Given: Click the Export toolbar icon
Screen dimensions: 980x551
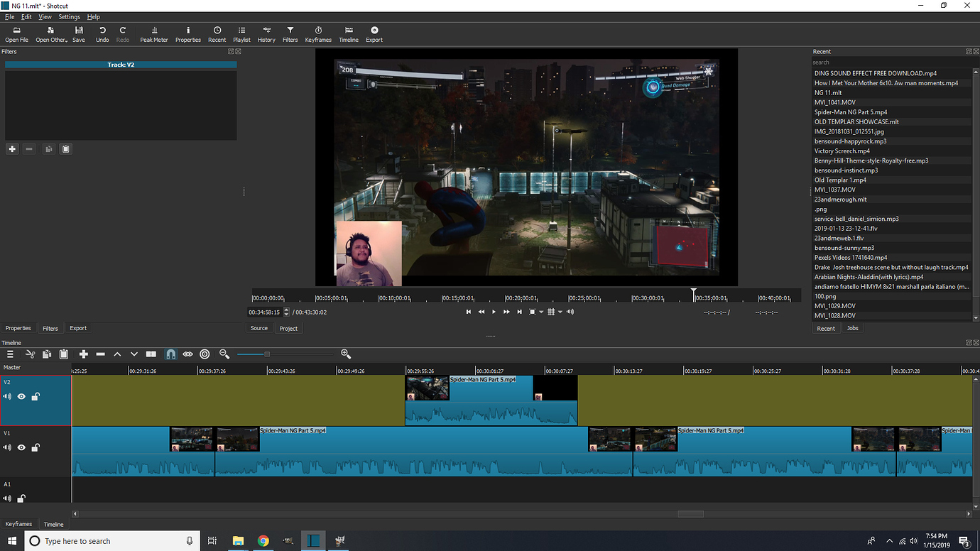Looking at the screenshot, I should pos(374,35).
